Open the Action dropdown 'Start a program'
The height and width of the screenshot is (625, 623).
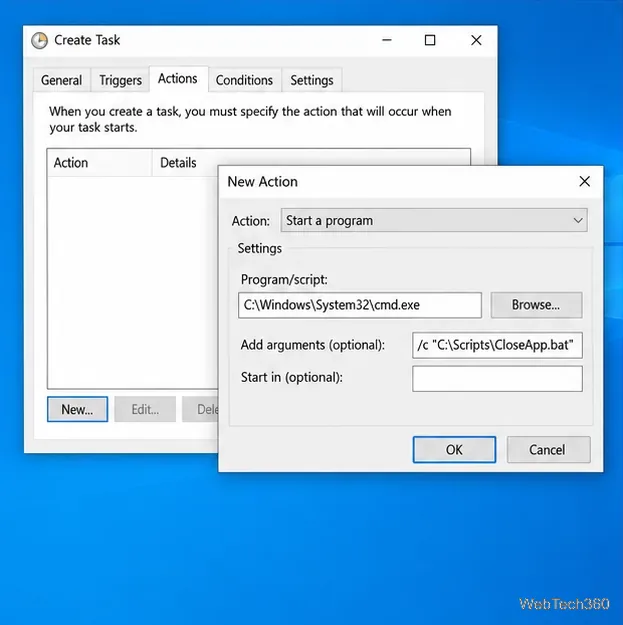pyautogui.click(x=434, y=220)
